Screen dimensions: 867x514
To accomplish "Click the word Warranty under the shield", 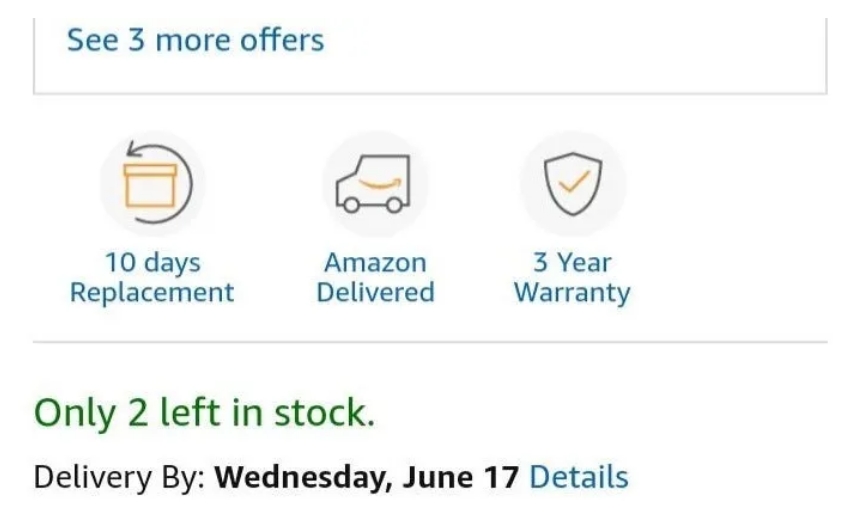I will (x=572, y=293).
